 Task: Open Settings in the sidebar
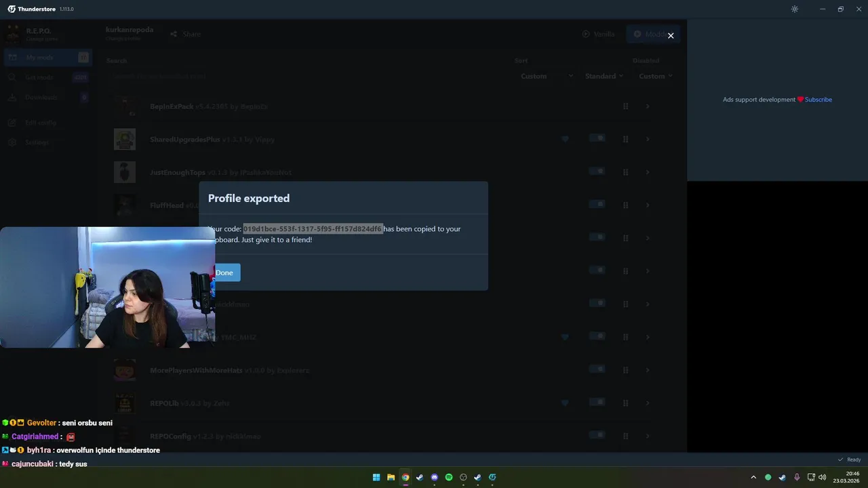(x=47, y=142)
